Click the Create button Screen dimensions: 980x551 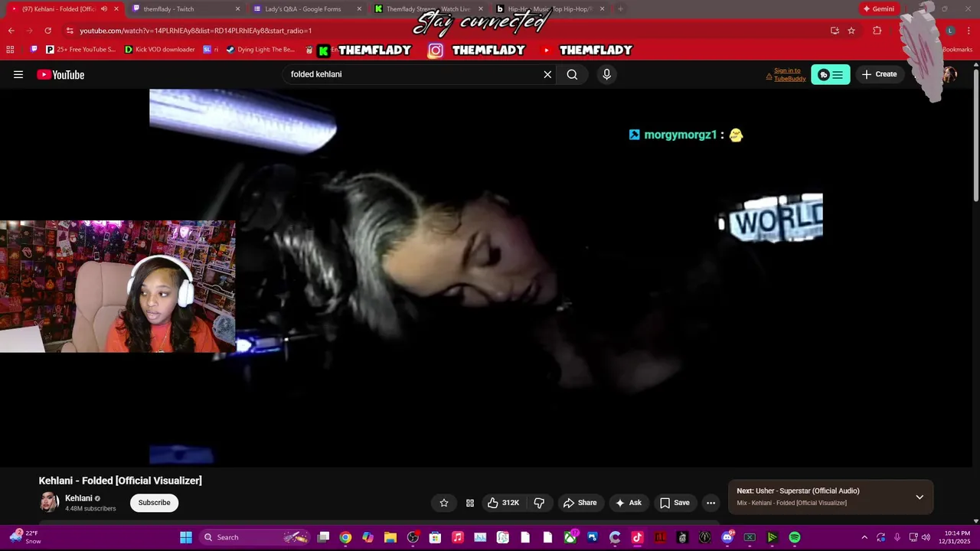[x=879, y=74]
